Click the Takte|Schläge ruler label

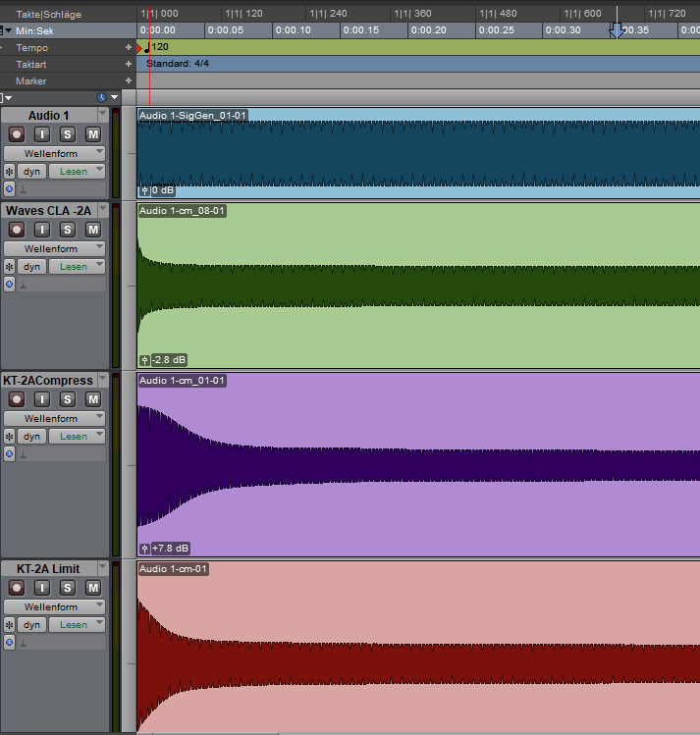(48, 15)
